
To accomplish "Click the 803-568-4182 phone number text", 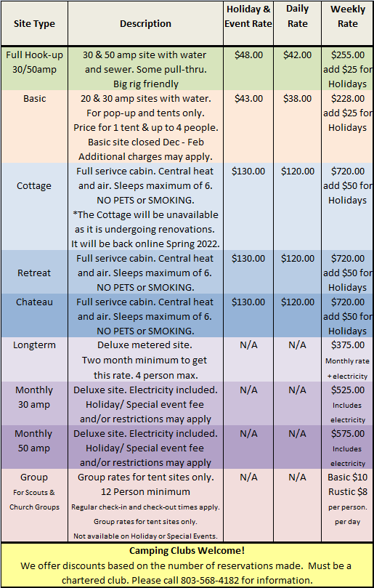I will [x=209, y=580].
